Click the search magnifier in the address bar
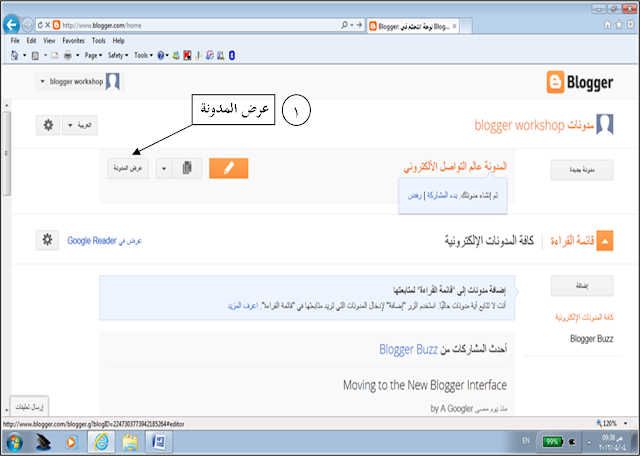Viewport: 640px width, 456px height. 344,25
